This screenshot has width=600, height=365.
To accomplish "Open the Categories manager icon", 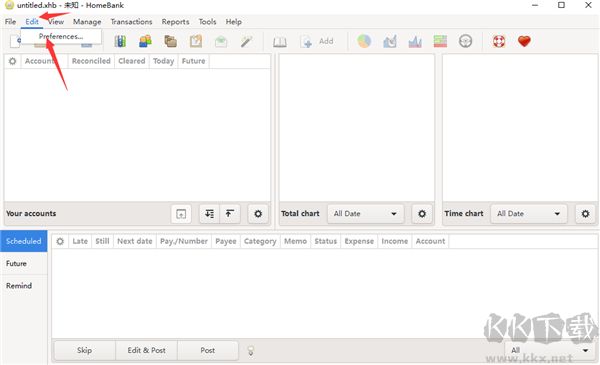I will tap(170, 41).
